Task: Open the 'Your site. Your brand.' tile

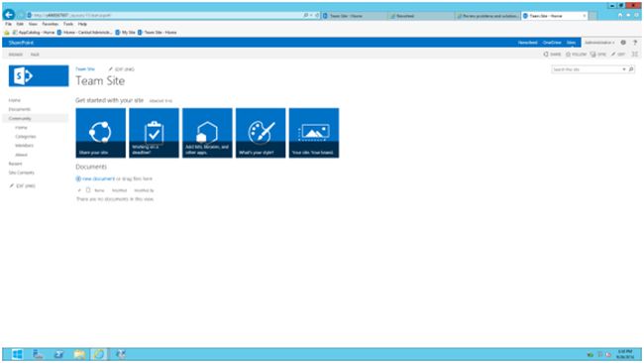Action: pos(314,133)
